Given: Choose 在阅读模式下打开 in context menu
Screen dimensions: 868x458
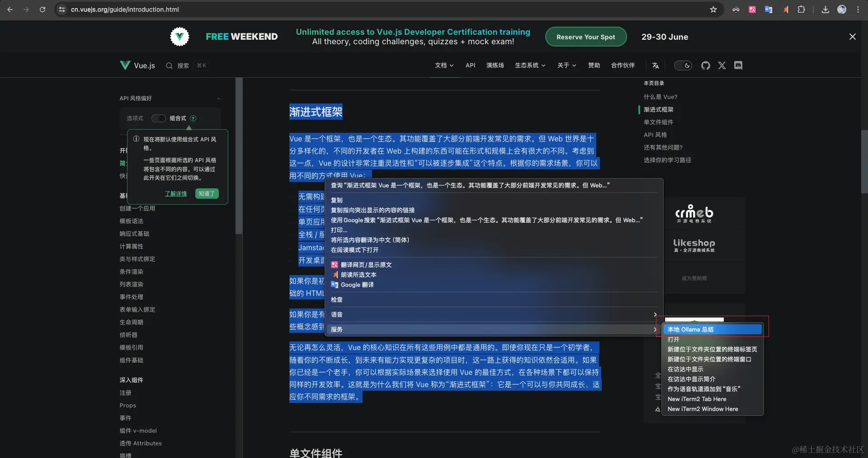Looking at the screenshot, I should click(x=494, y=250).
